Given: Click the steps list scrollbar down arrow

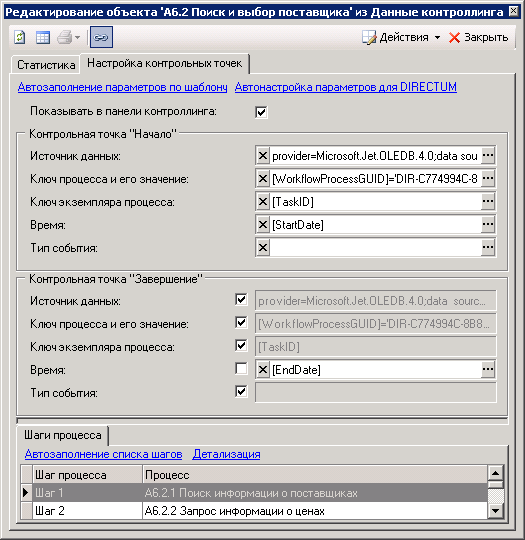Looking at the screenshot, I should [496, 510].
